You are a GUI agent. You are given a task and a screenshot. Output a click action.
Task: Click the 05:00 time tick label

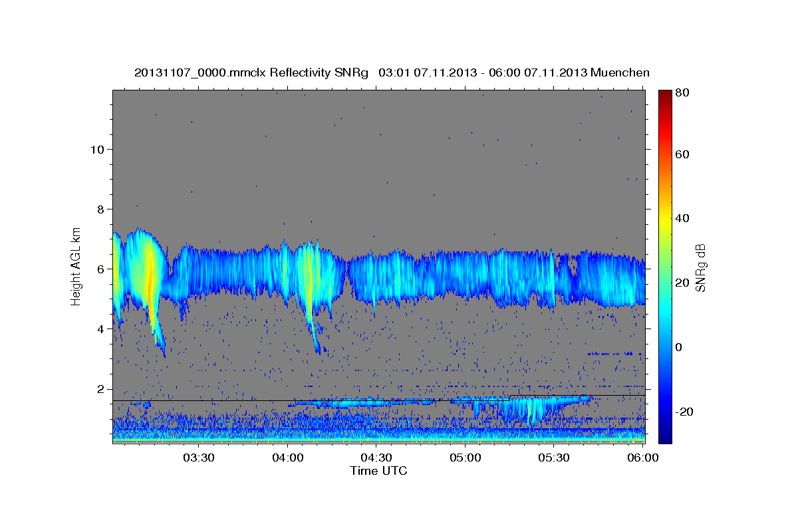tap(465, 458)
